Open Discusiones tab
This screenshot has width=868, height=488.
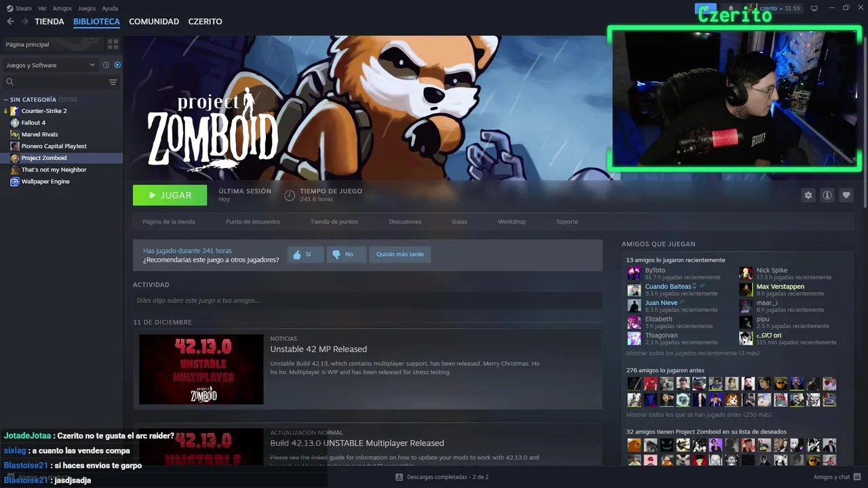406,222
